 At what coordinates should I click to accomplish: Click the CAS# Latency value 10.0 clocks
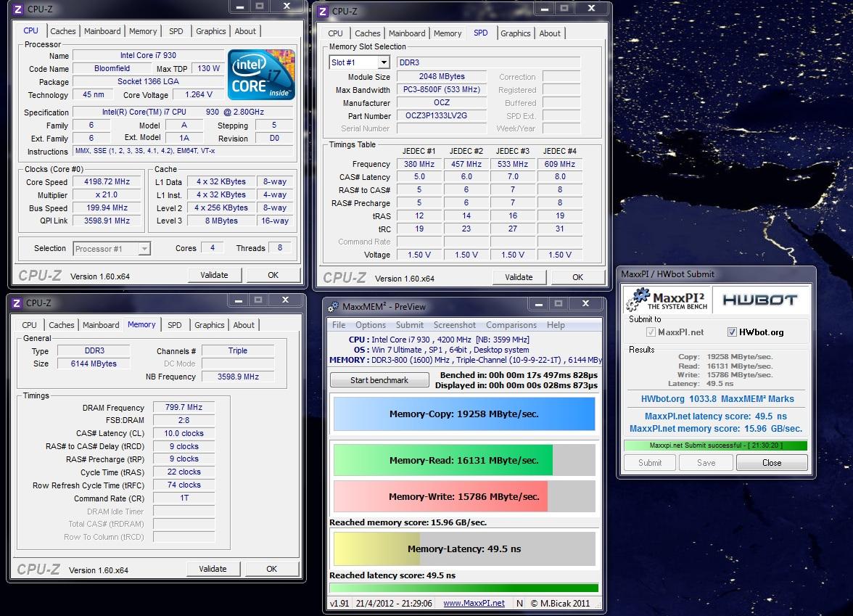184,433
